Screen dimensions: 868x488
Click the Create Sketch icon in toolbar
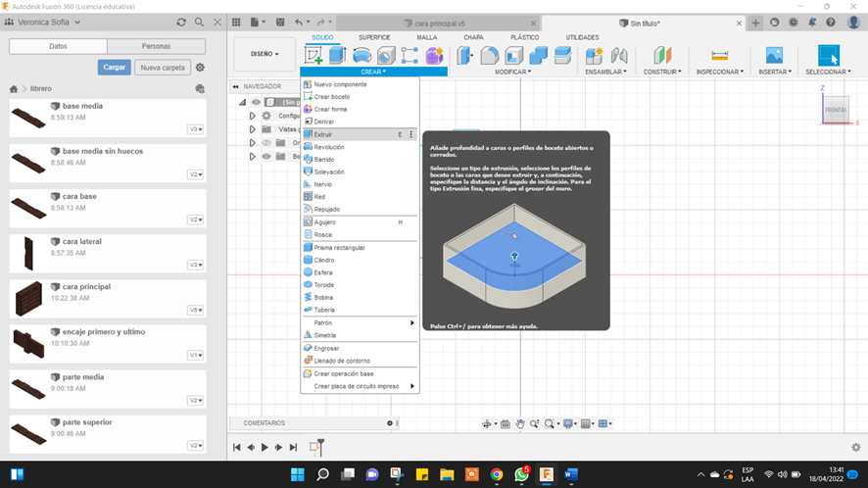(x=314, y=56)
